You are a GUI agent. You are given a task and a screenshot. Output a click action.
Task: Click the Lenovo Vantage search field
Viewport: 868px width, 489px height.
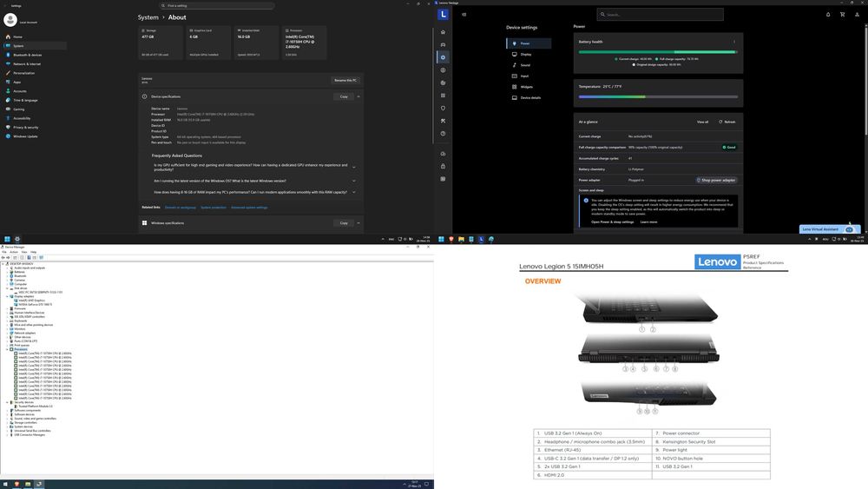660,15
